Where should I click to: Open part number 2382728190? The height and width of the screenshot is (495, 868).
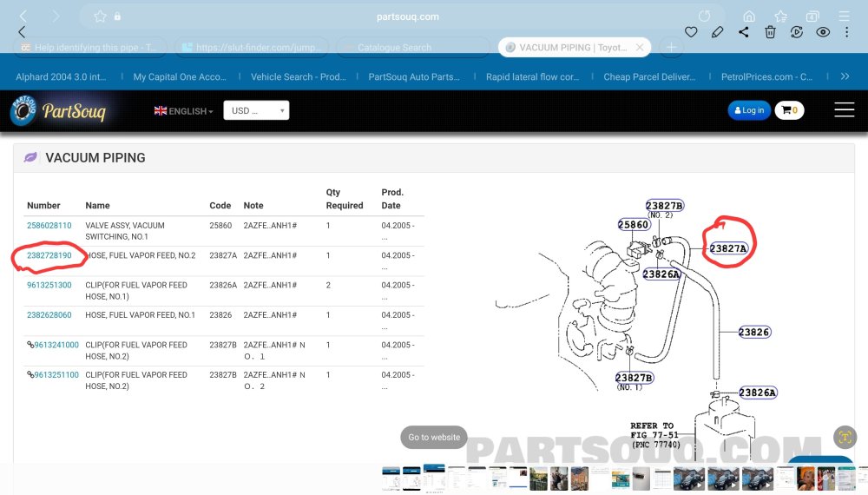49,255
